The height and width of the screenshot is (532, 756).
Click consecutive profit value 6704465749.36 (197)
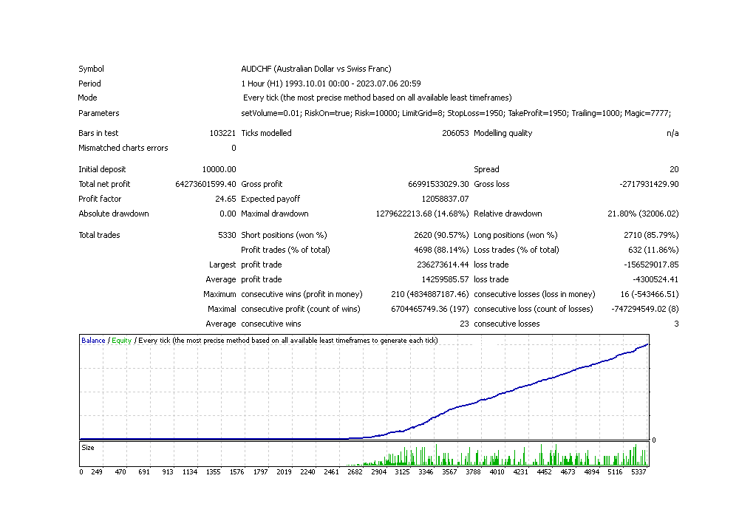429,310
